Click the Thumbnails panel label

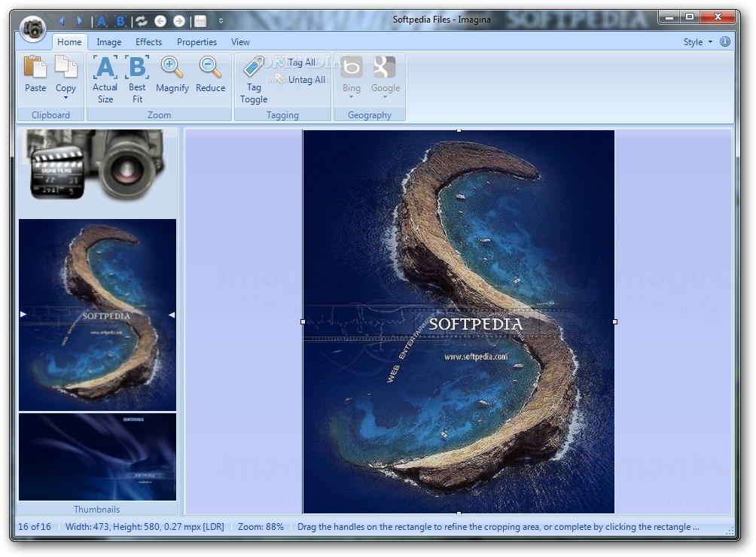point(97,510)
